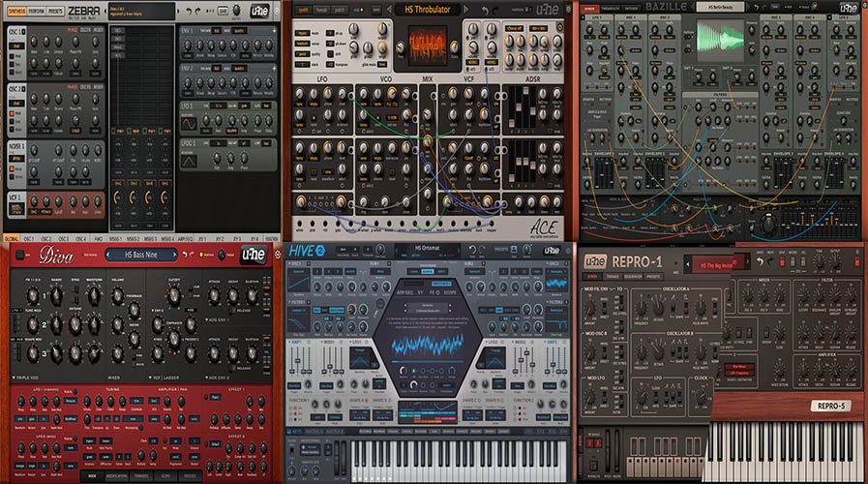868x484 pixels.
Task: Click the u-he logo in Bazille
Action: click(x=848, y=8)
